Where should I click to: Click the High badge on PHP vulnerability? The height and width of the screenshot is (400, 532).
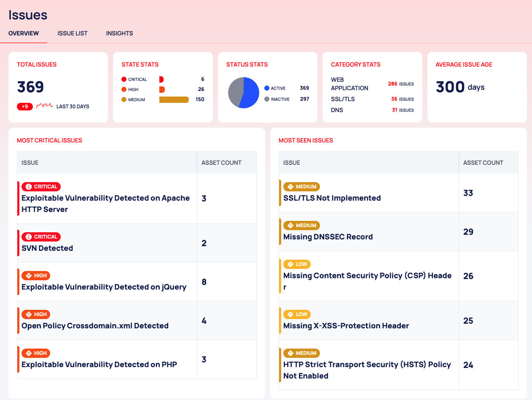(x=36, y=353)
